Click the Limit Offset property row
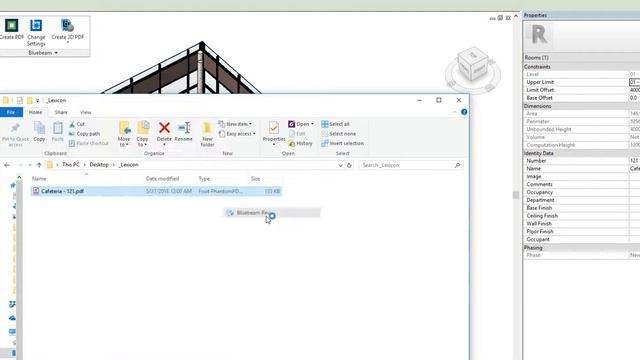Screen dimensions: 640x360 [x=582, y=90]
